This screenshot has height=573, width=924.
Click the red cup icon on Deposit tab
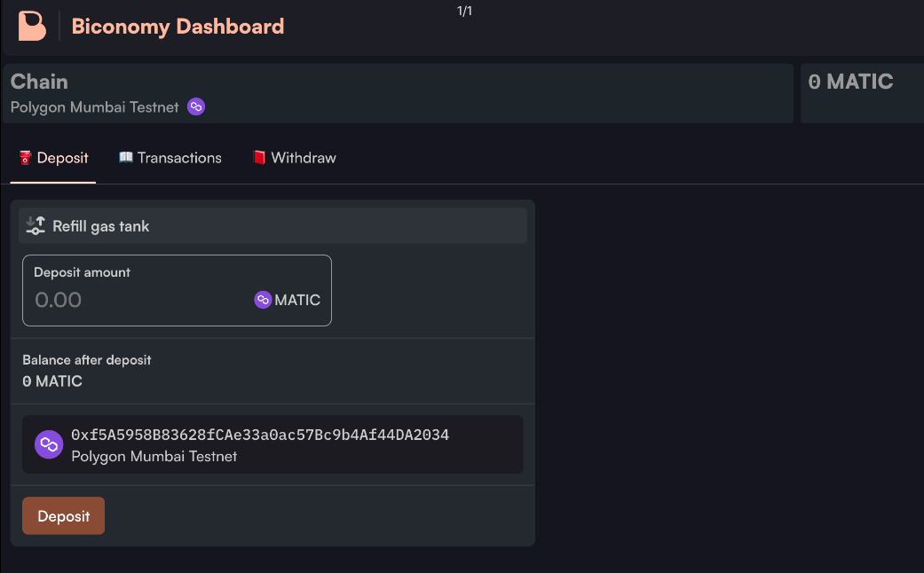tap(26, 158)
